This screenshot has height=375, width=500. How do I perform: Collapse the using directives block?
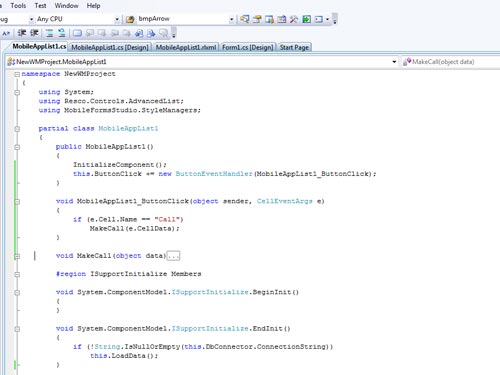click(17, 92)
